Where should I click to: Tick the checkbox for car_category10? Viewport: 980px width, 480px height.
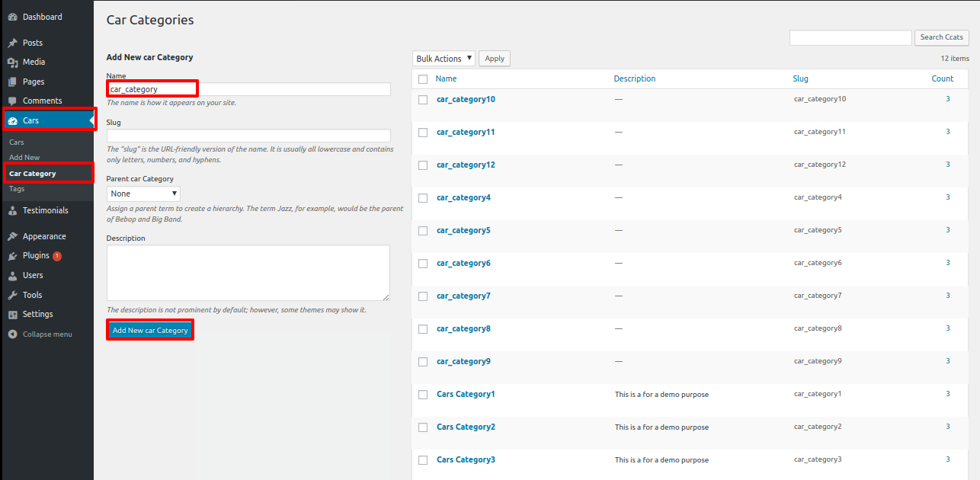[x=423, y=100]
